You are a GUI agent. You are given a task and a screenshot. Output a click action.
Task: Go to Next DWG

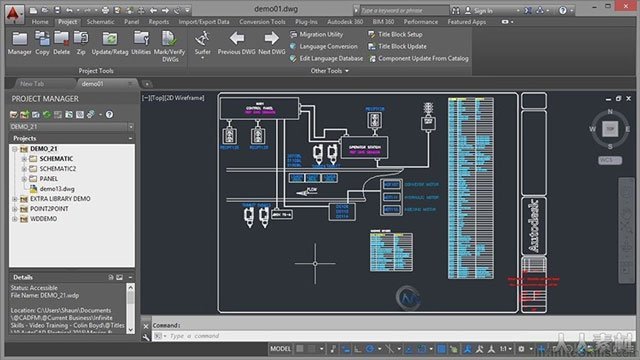(x=271, y=43)
